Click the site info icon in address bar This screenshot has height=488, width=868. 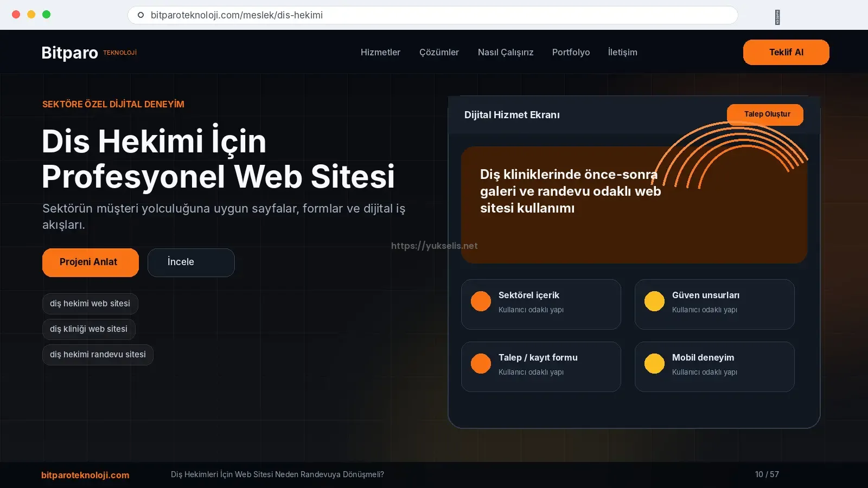click(141, 15)
